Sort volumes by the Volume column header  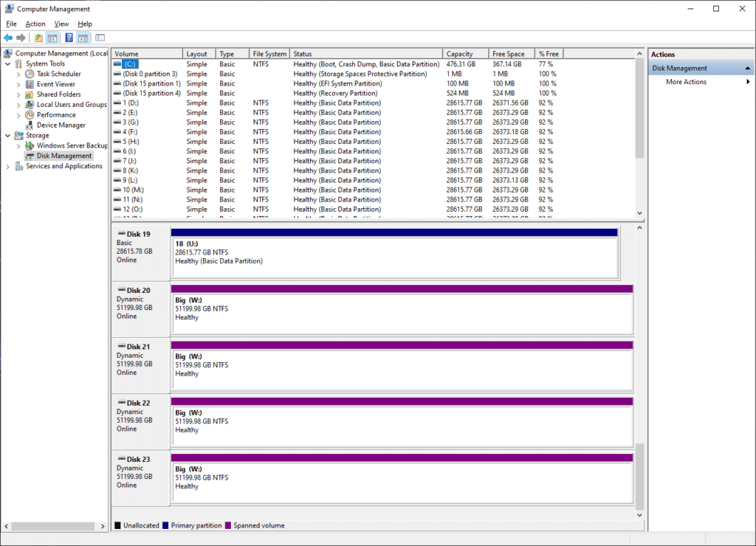pos(147,53)
